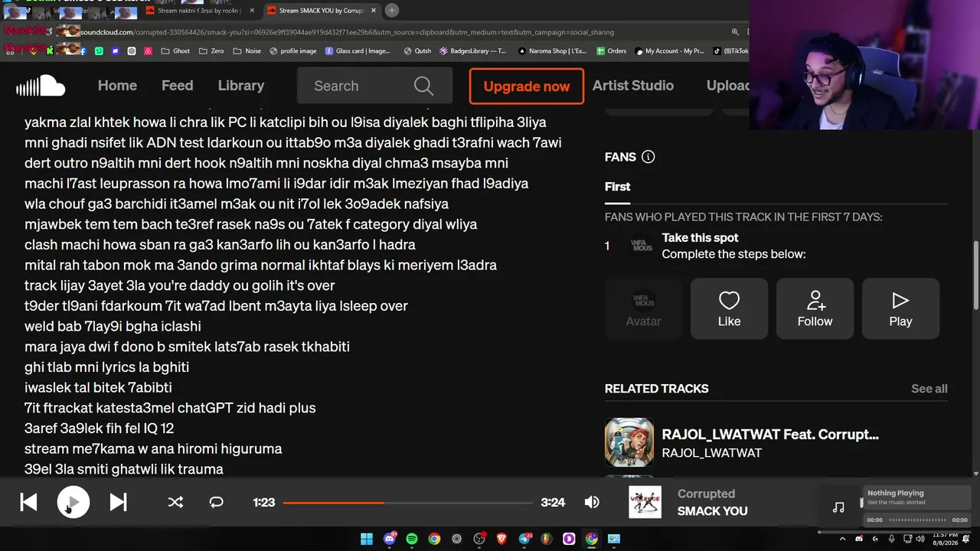Click the music note queue icon
Screen dimensions: 980x551
[838, 507]
